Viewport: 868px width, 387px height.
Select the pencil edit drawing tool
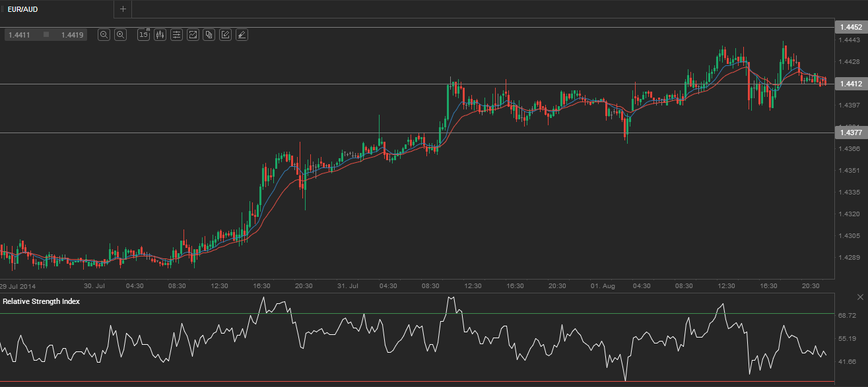(x=225, y=35)
